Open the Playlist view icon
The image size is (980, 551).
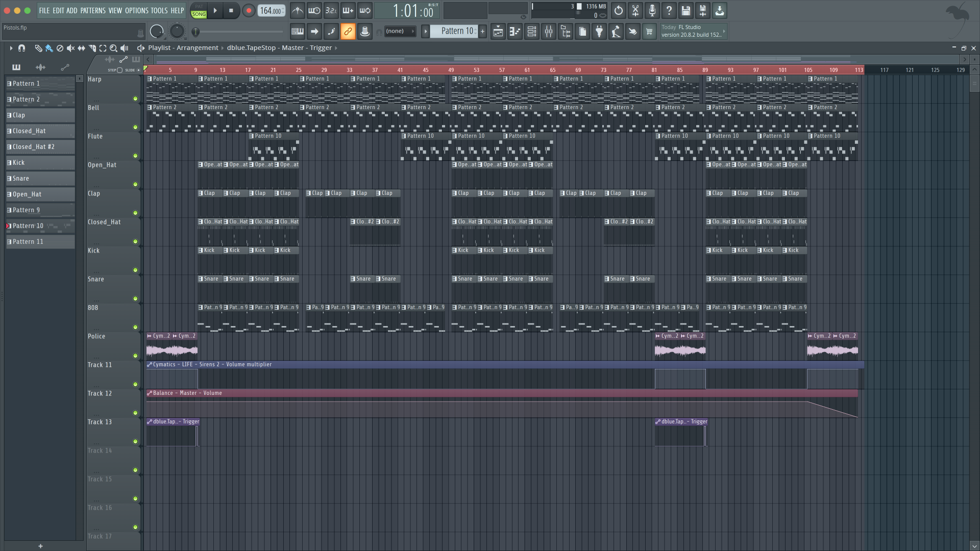[498, 32]
